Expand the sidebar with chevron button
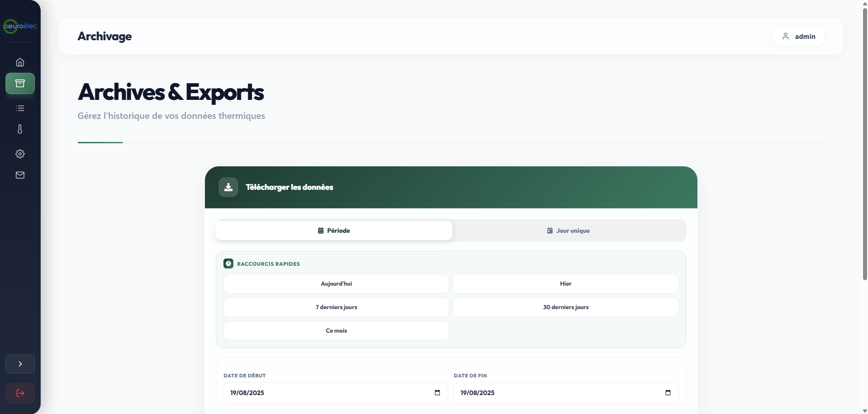868x414 pixels. [x=20, y=364]
